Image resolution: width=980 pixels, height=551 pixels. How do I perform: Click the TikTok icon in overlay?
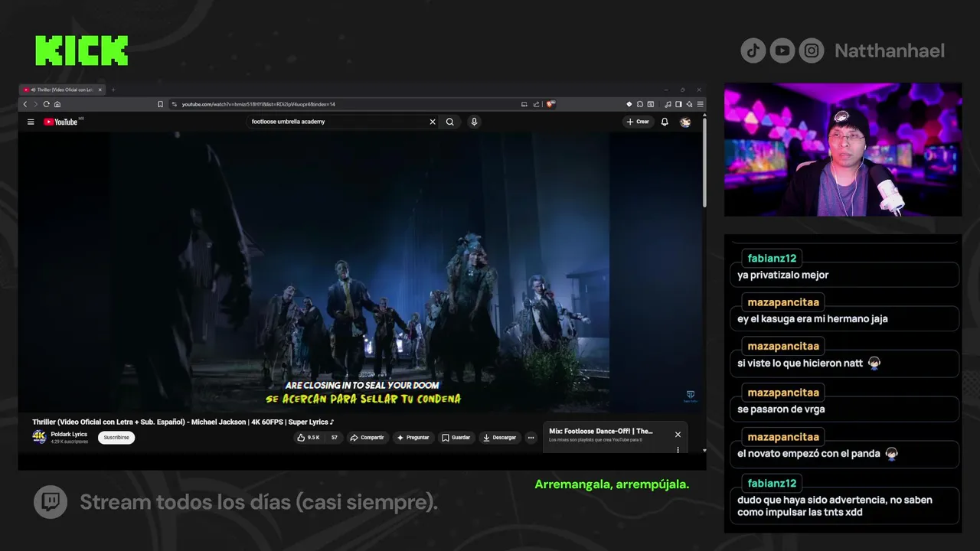point(753,51)
